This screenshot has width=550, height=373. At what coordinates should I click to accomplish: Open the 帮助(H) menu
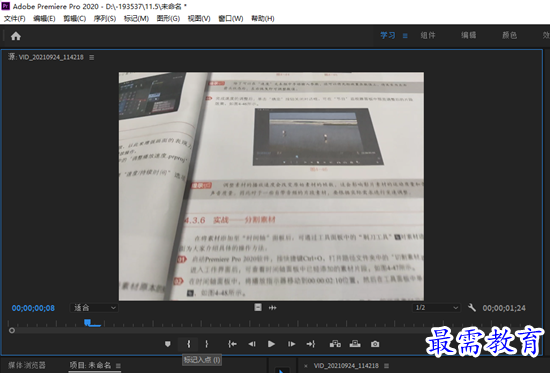tap(263, 19)
